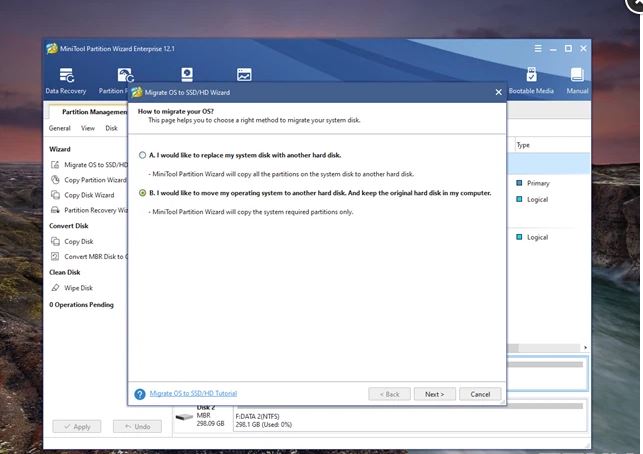Click the Undo button
Viewport: 643px width, 454px height.
(137, 427)
